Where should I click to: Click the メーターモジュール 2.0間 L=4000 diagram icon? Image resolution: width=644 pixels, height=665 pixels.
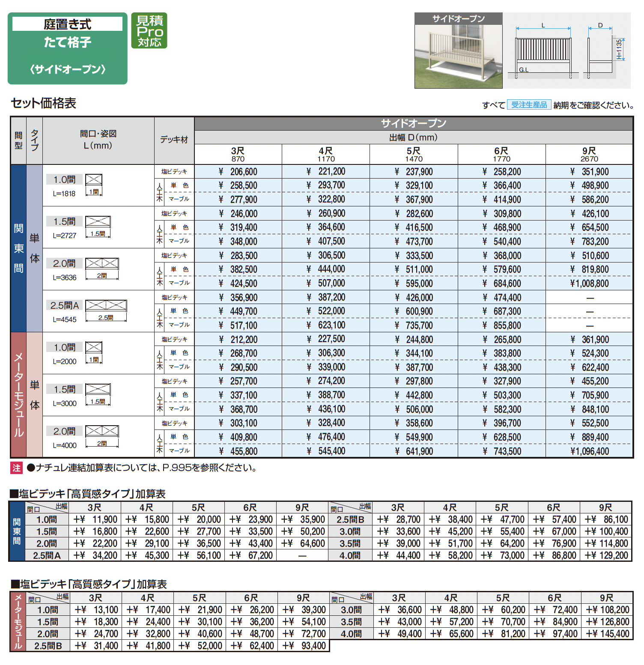[x=102, y=437]
